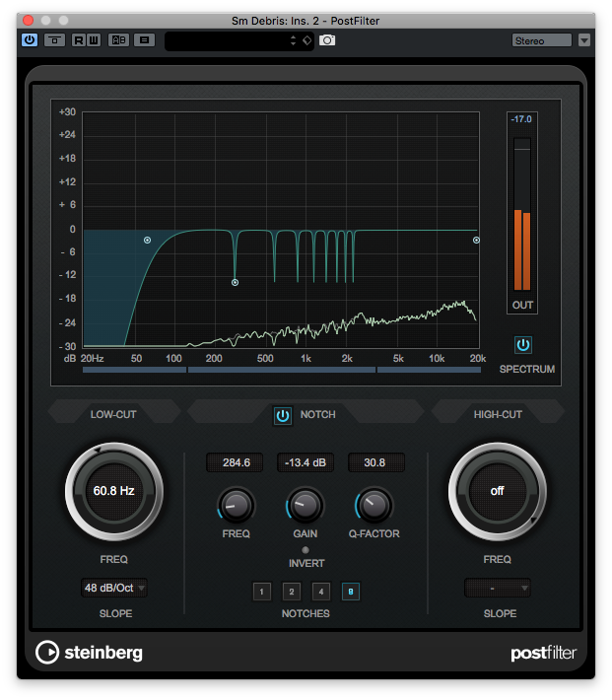Click the camera snapshot icon
The width and height of the screenshot is (612, 700).
[327, 40]
